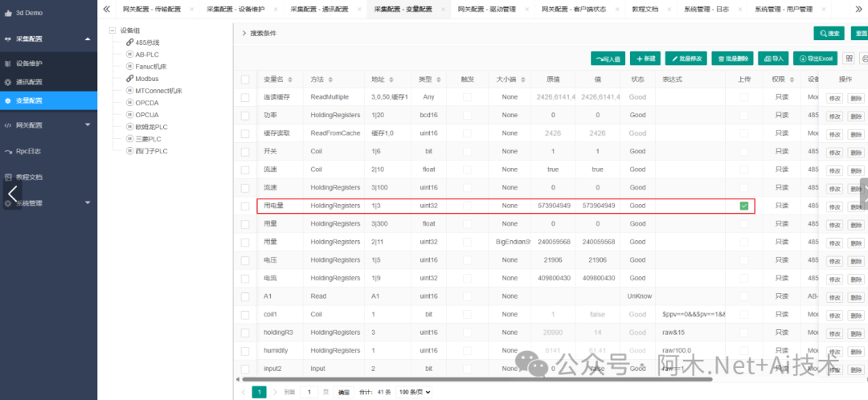Click the pause icon beside 西门子PLC
Screen dimensions: 868x400
(x=129, y=151)
